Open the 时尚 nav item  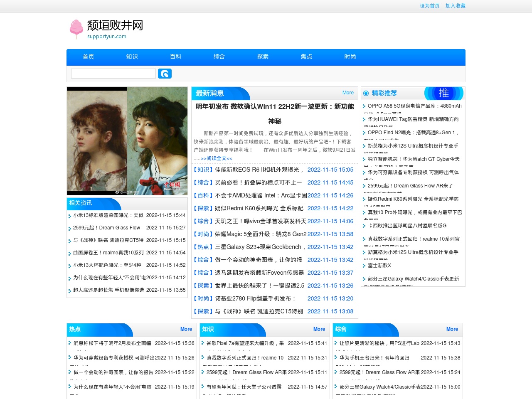click(x=350, y=57)
